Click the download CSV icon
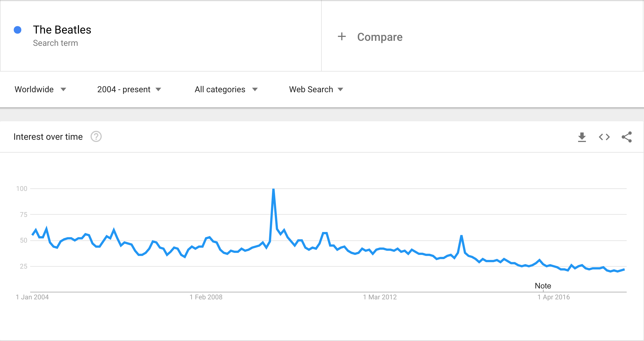 582,137
